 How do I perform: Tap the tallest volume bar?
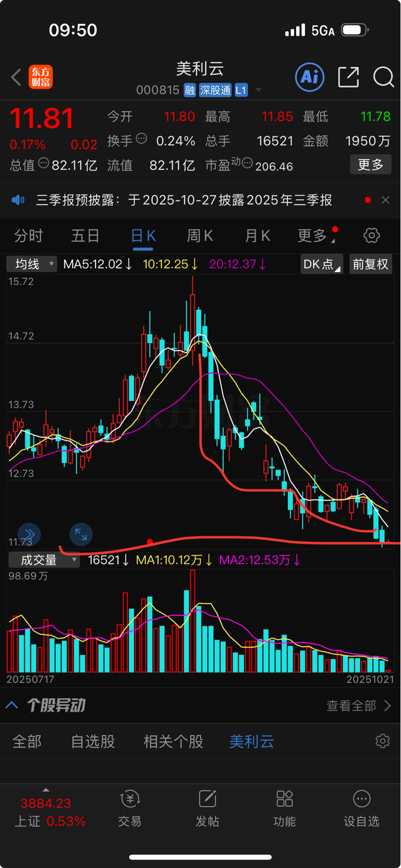tap(193, 620)
